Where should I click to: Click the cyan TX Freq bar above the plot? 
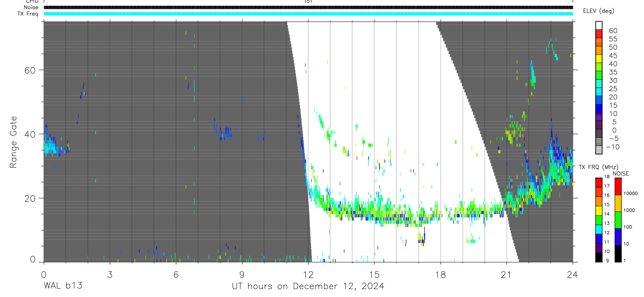coord(308,14)
